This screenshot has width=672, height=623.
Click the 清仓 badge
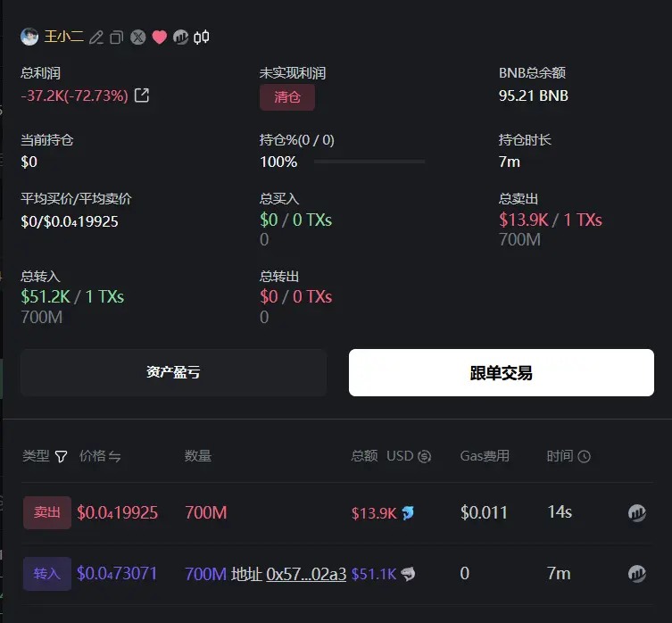pyautogui.click(x=287, y=97)
